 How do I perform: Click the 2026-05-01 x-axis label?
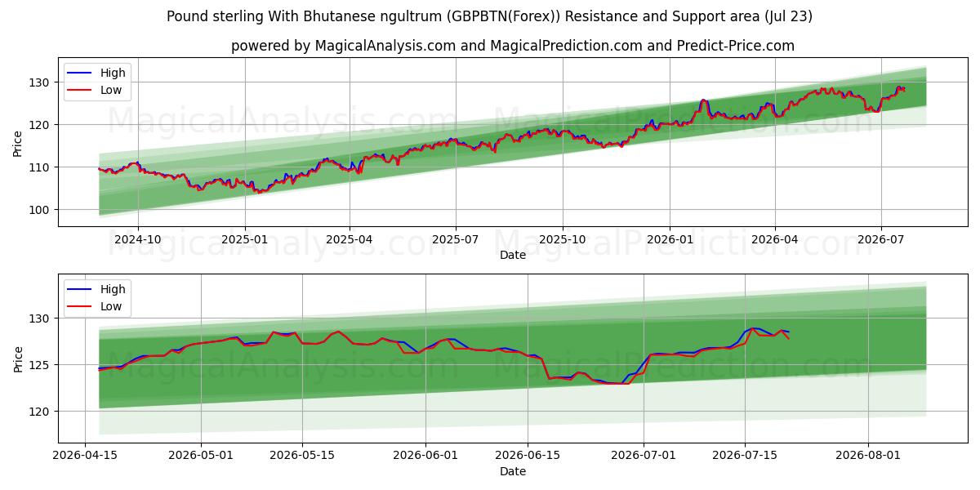[202, 457]
